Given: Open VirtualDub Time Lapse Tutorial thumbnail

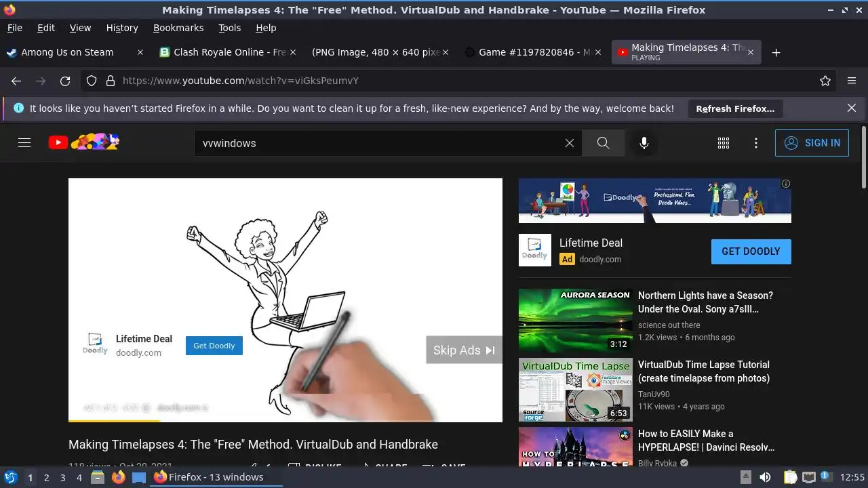Looking at the screenshot, I should pos(576,390).
